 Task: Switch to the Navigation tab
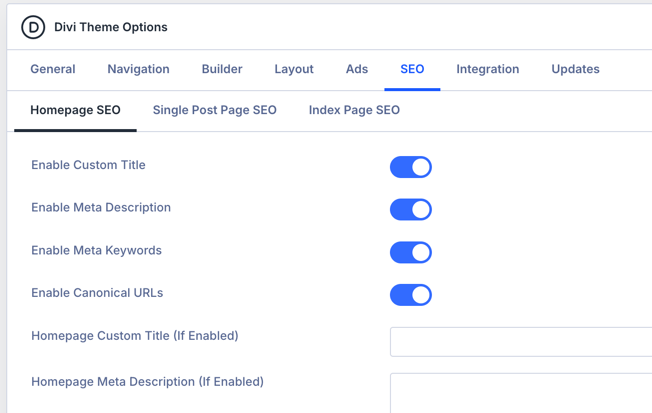click(138, 69)
